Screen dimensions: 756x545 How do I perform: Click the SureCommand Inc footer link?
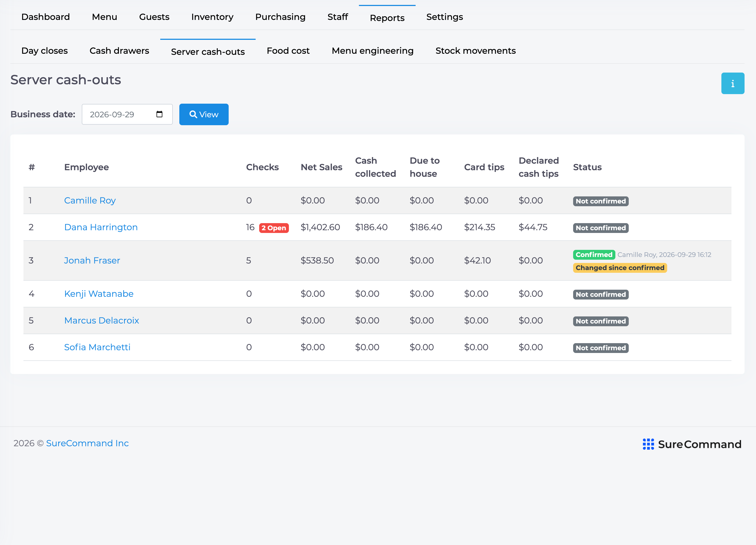coord(87,443)
